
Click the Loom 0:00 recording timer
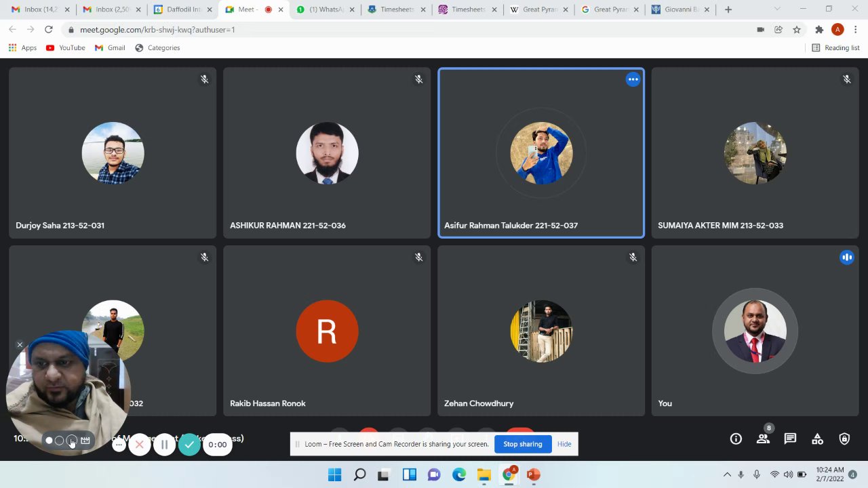[x=217, y=445]
